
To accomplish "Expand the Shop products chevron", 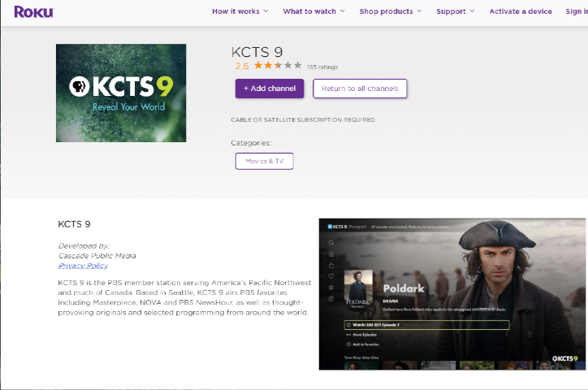I will point(419,11).
